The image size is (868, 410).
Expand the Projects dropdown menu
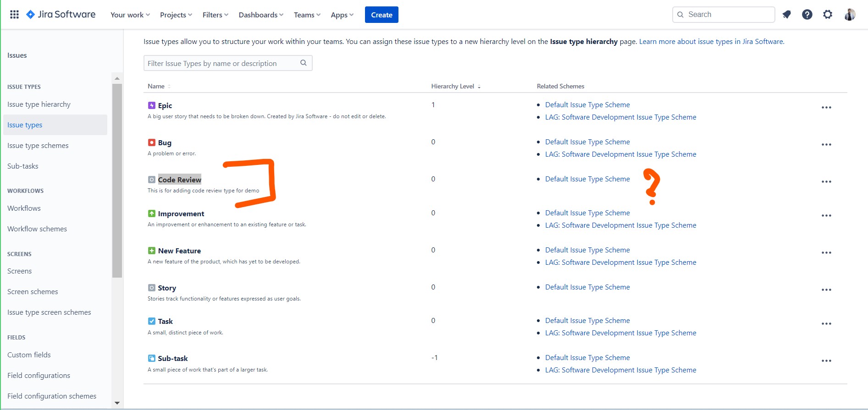[176, 15]
